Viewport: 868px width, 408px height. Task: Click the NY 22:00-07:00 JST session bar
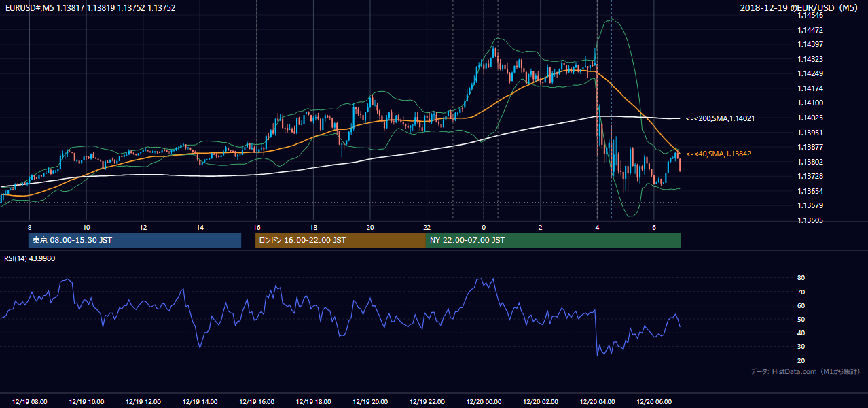coord(554,240)
